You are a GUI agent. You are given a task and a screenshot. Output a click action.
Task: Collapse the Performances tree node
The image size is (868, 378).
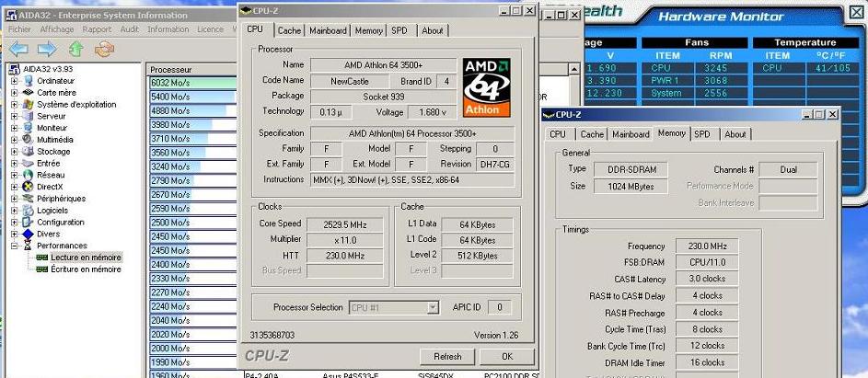pos(14,246)
